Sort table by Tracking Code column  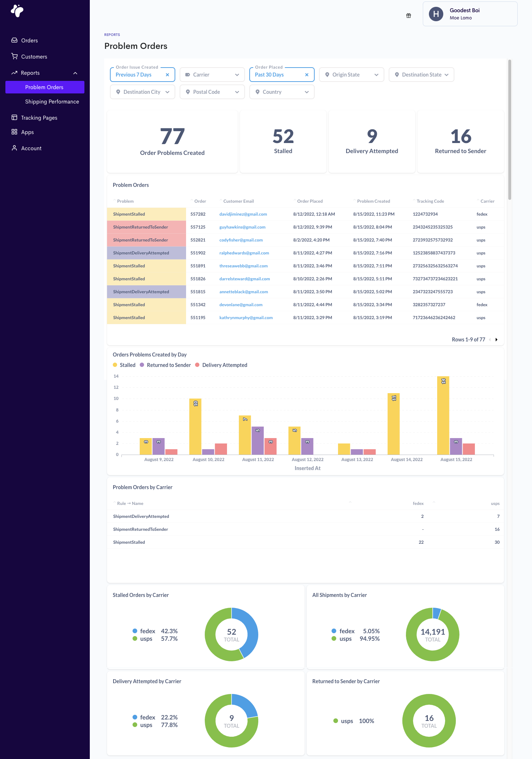pyautogui.click(x=430, y=201)
